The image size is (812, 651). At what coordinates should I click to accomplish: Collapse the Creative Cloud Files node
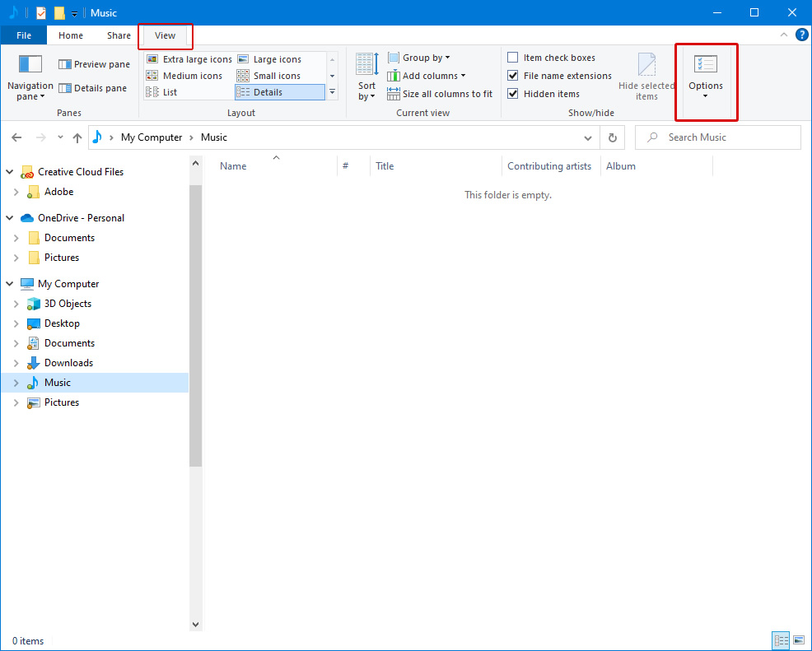[10, 172]
